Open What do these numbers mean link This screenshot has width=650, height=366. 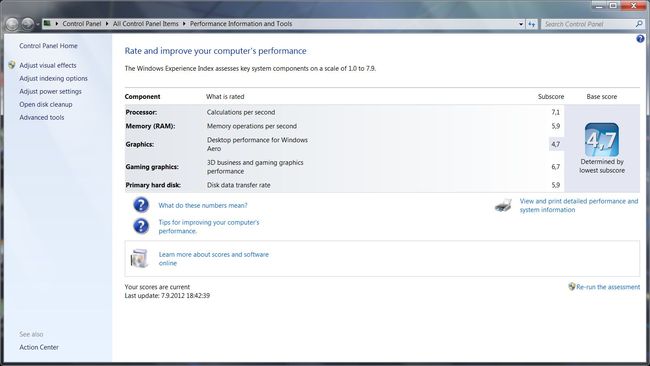(203, 206)
